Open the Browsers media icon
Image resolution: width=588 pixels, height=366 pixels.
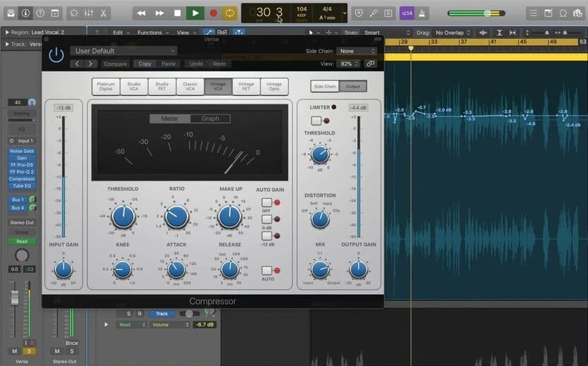577,13
